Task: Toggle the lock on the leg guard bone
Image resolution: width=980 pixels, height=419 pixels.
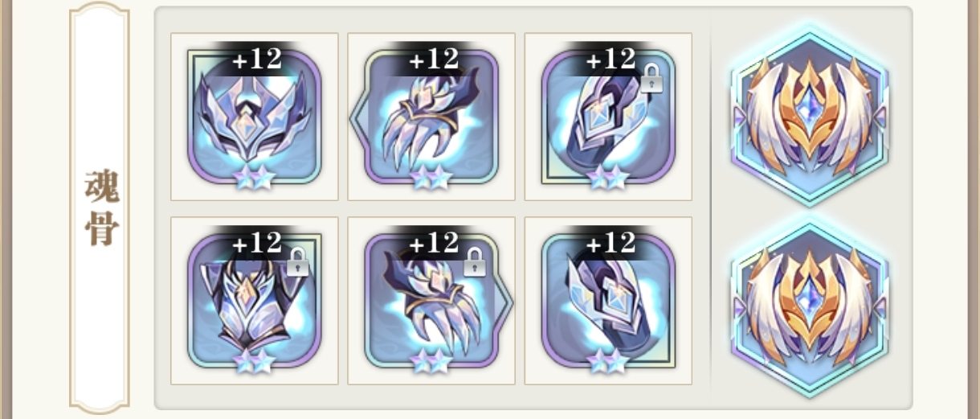Action: coord(651,79)
